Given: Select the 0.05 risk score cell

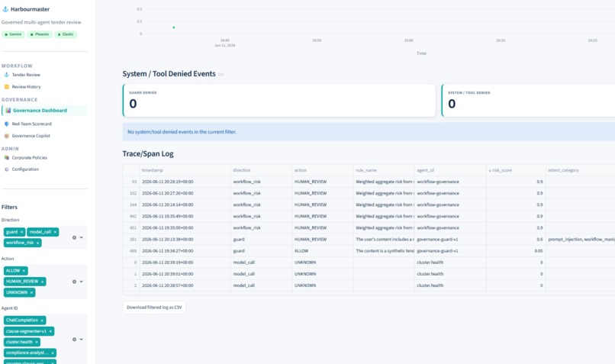Looking at the screenshot, I should (x=516, y=251).
